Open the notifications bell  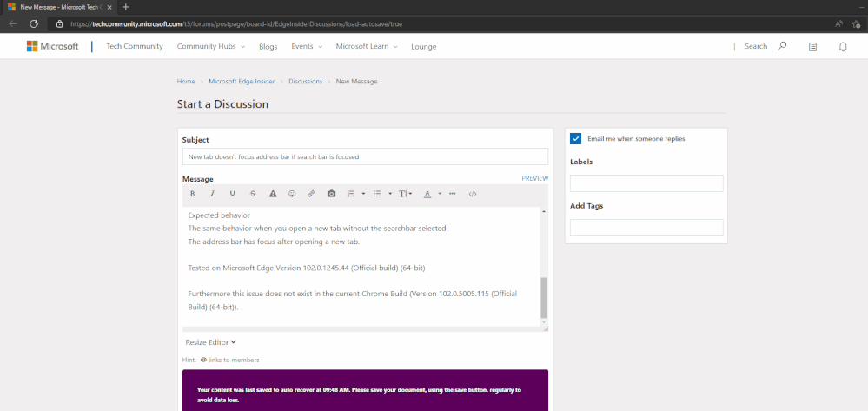tap(843, 47)
